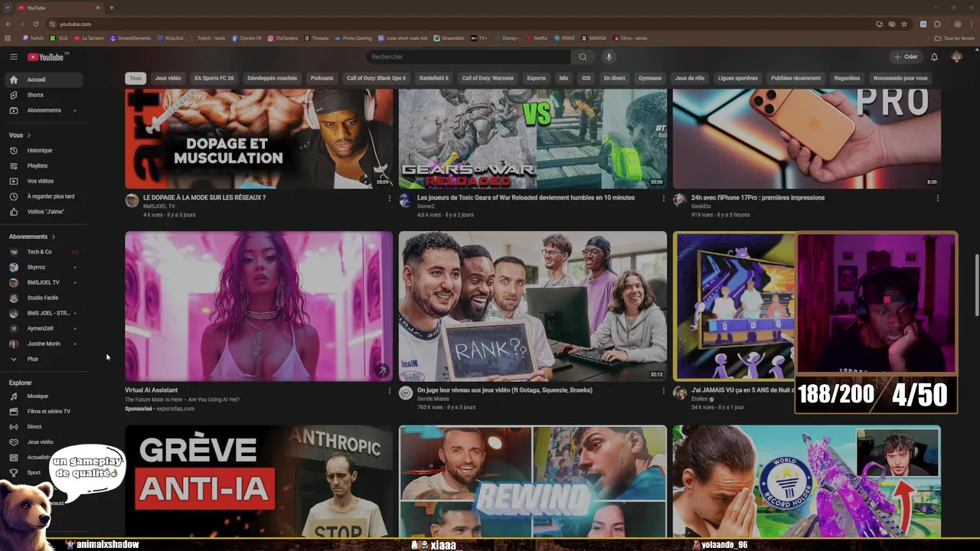Image resolution: width=980 pixels, height=551 pixels.
Task: Open the 24h avec l'iPhone 17Pro title
Action: (x=758, y=197)
